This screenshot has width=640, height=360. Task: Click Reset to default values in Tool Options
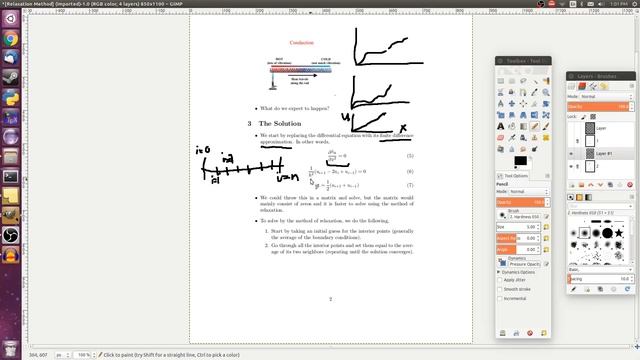pos(544,333)
